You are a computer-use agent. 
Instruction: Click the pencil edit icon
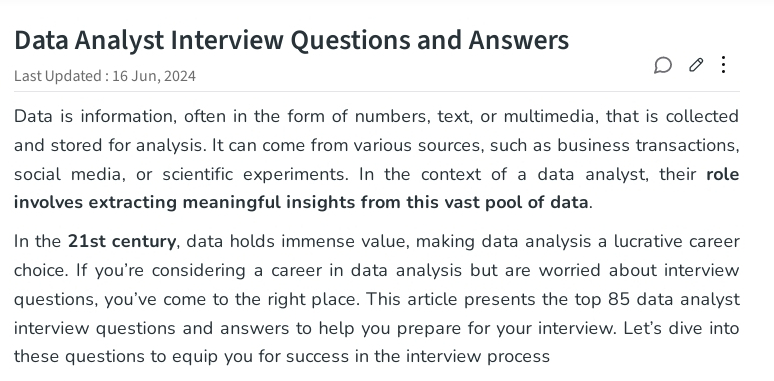click(x=696, y=65)
